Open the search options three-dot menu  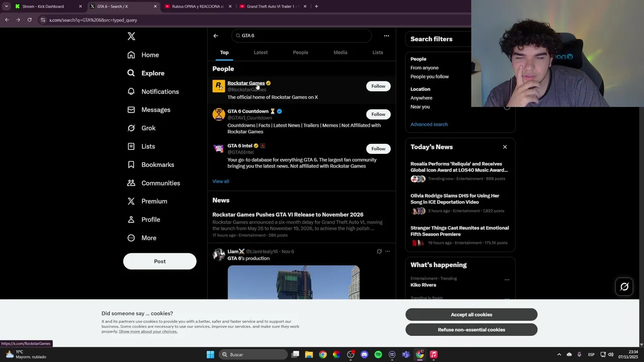tap(386, 36)
